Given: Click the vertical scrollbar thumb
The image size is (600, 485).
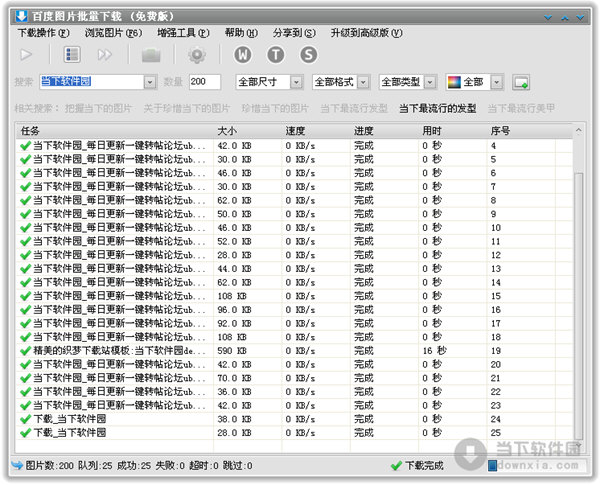Looking at the screenshot, I should pos(579,306).
